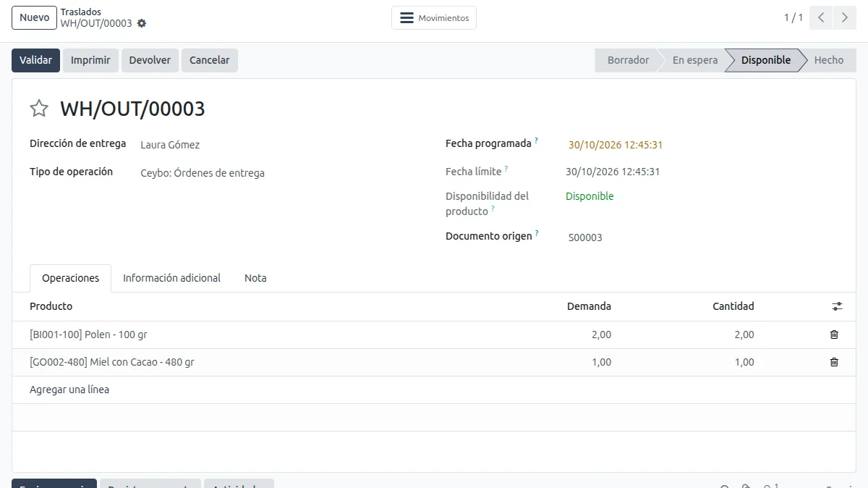Open the Dirección de entrega field Laura Gómez
The height and width of the screenshot is (488, 868).
coord(170,145)
